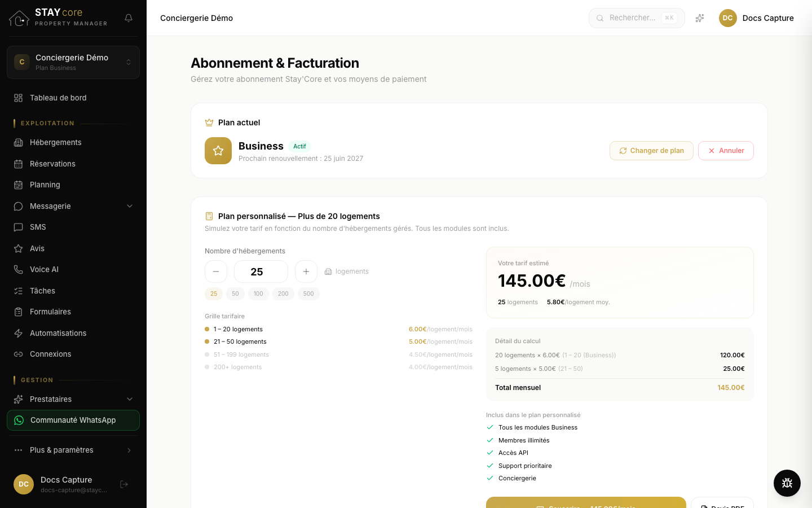Expand the Messagerie submenu chevron

tap(130, 206)
